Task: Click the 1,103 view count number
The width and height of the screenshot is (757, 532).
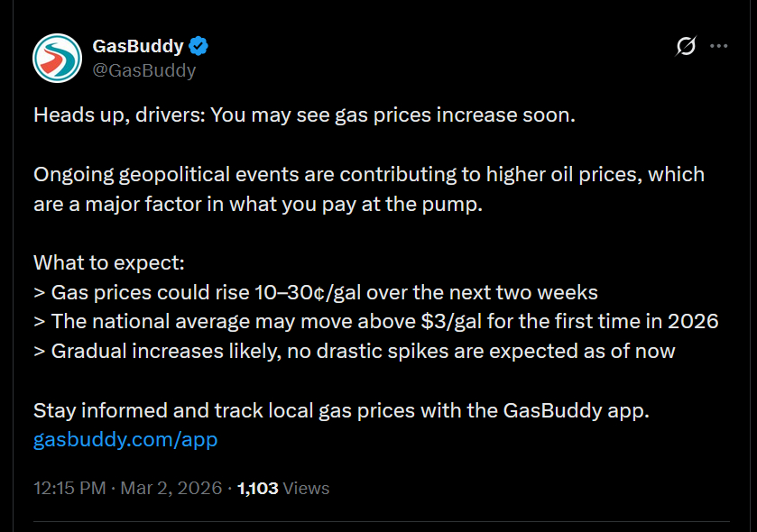Action: point(258,489)
